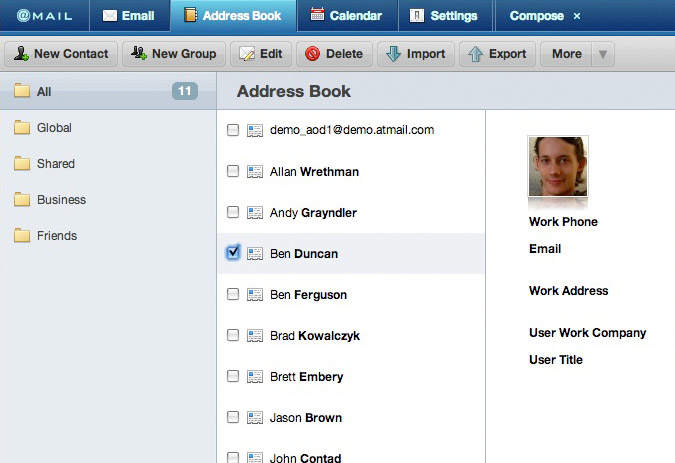Open the Email tab
This screenshot has height=463, width=675.
(x=128, y=16)
